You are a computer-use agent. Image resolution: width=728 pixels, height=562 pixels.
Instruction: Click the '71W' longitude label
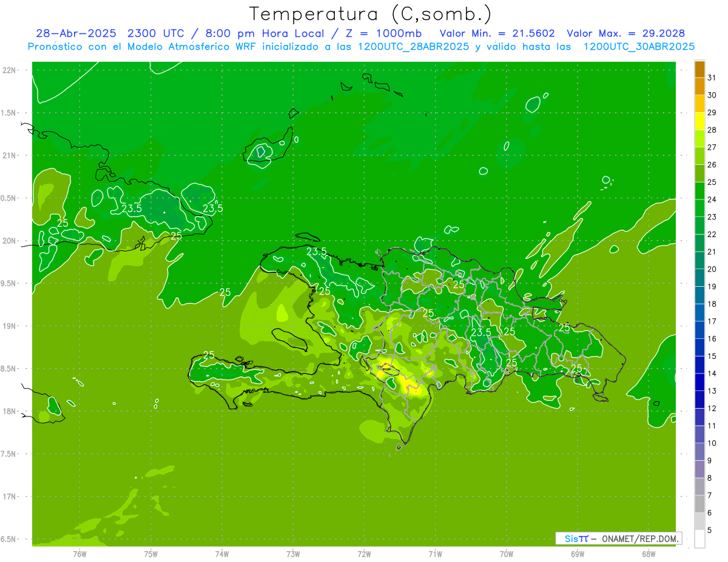point(436,554)
